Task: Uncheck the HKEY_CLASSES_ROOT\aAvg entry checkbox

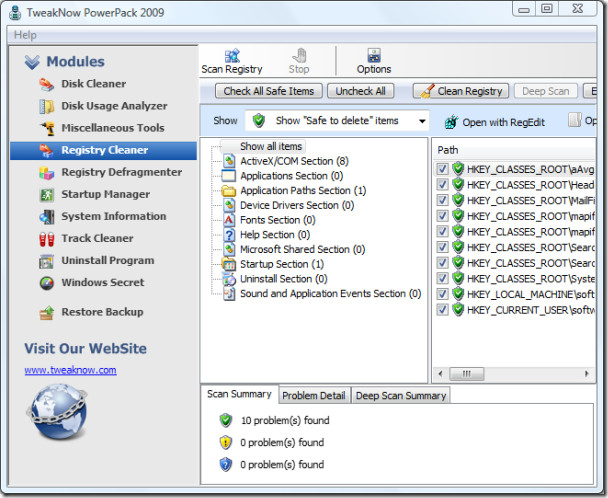Action: tap(442, 169)
